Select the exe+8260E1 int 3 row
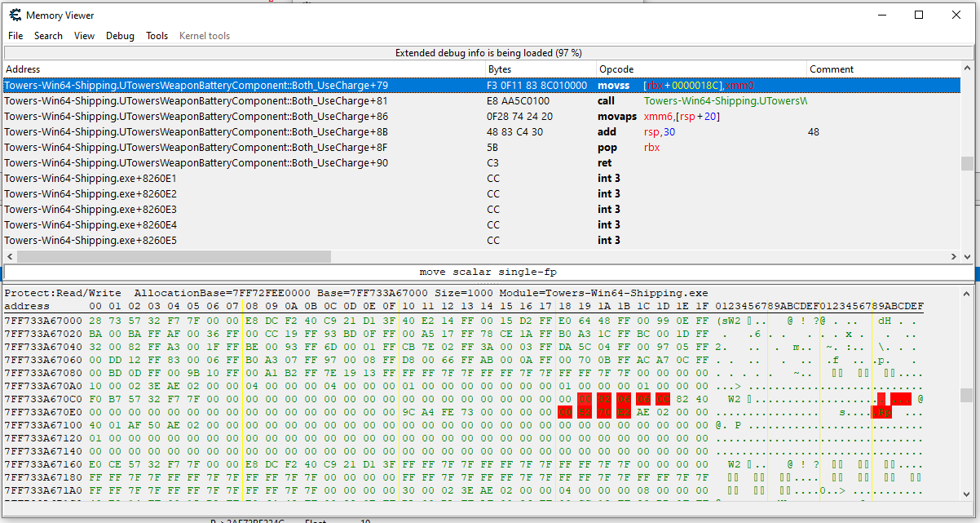This screenshot has width=980, height=523. pyautogui.click(x=481, y=178)
